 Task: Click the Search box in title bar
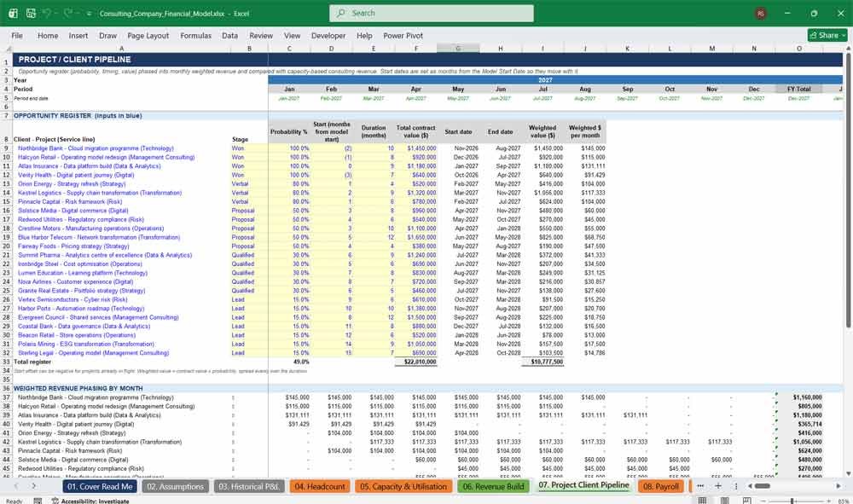pyautogui.click(x=431, y=13)
